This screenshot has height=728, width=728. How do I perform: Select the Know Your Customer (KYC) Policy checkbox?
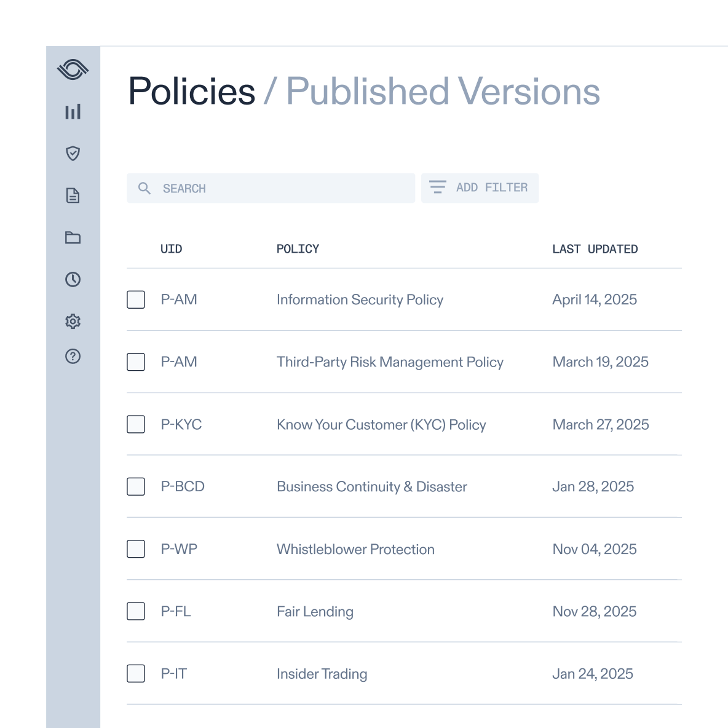click(136, 424)
